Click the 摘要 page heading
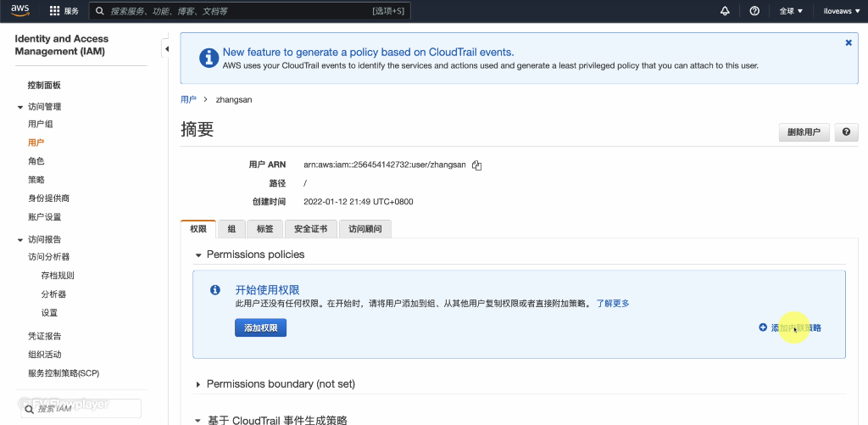 [x=197, y=130]
